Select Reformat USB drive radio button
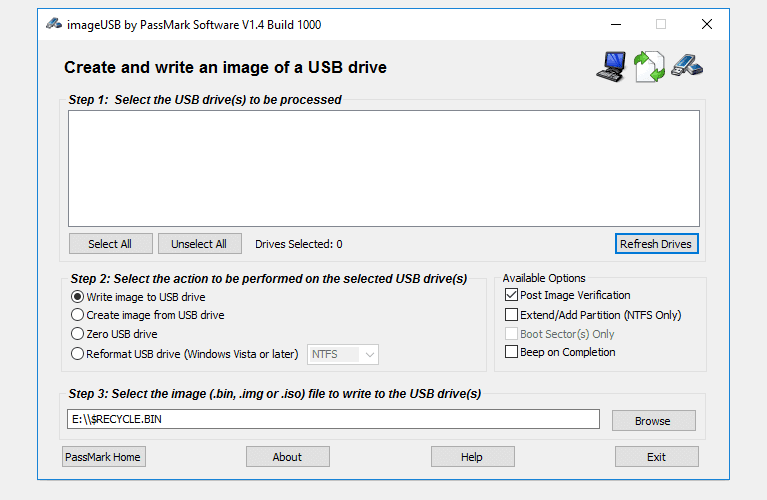 [x=77, y=354]
